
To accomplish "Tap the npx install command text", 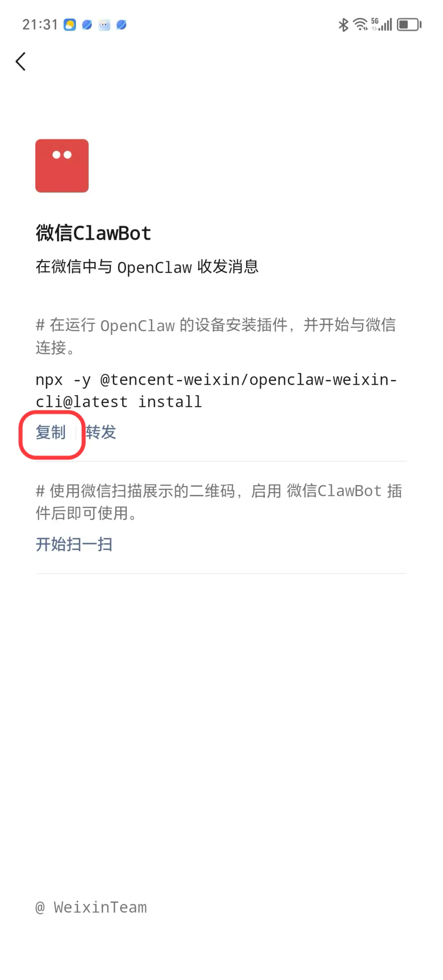I will click(216, 391).
